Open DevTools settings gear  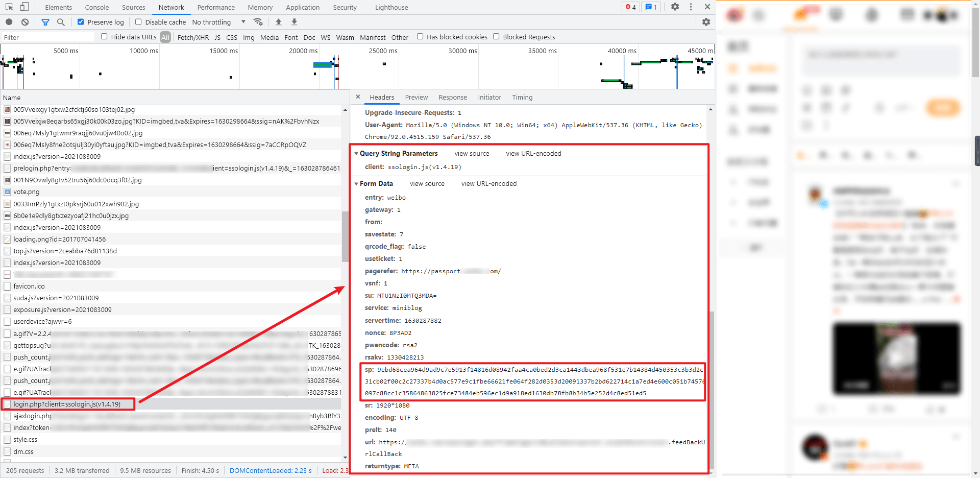tap(675, 7)
